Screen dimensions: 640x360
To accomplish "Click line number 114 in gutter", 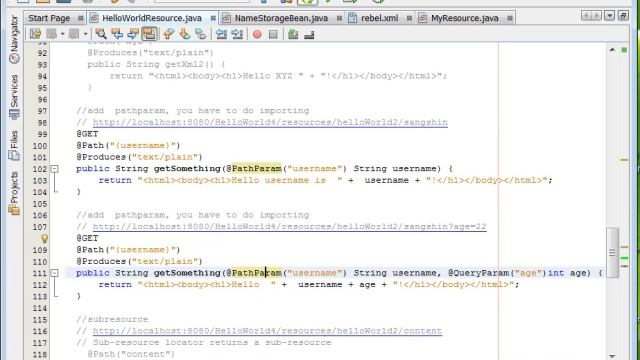I will 40,308.
